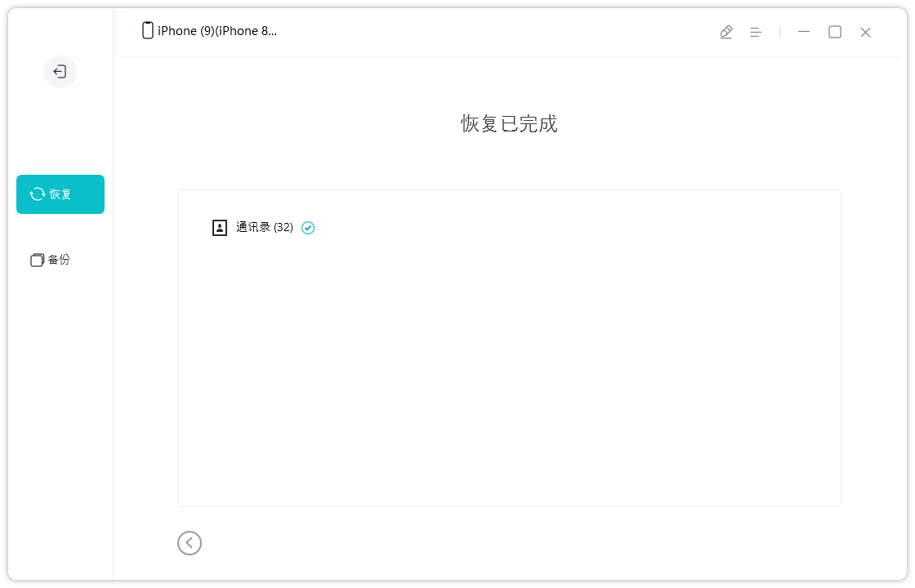Close the application window
The image size is (915, 588).
click(865, 32)
